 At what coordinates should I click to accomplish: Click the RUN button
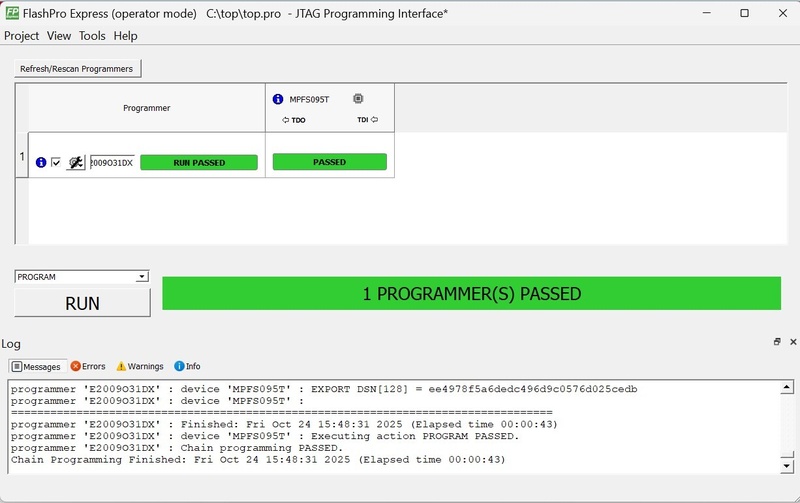coord(82,303)
